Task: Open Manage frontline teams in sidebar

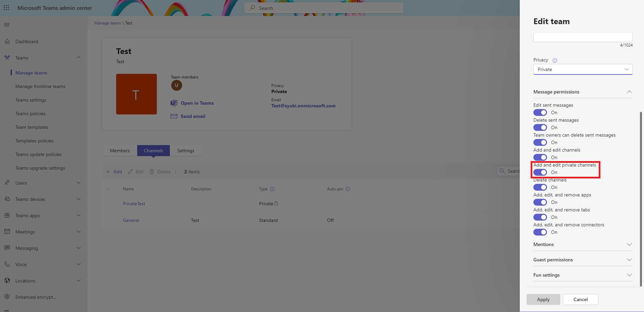Action: click(x=40, y=86)
